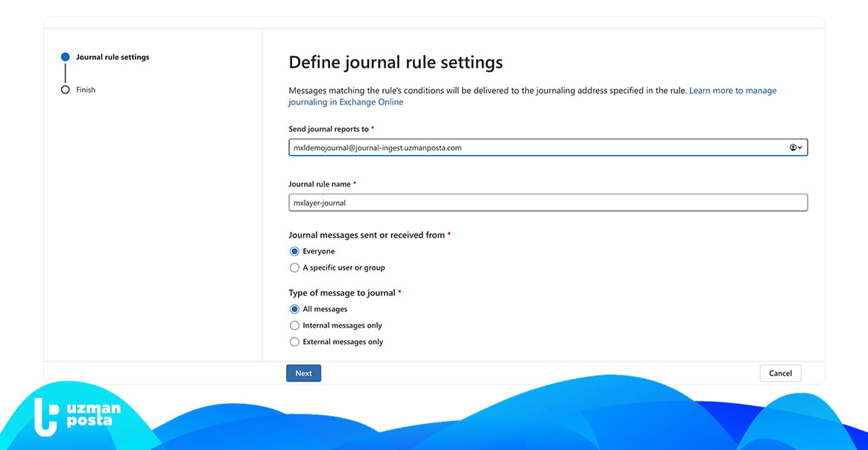The width and height of the screenshot is (868, 450).
Task: Select the All messages radio button
Action: point(294,309)
